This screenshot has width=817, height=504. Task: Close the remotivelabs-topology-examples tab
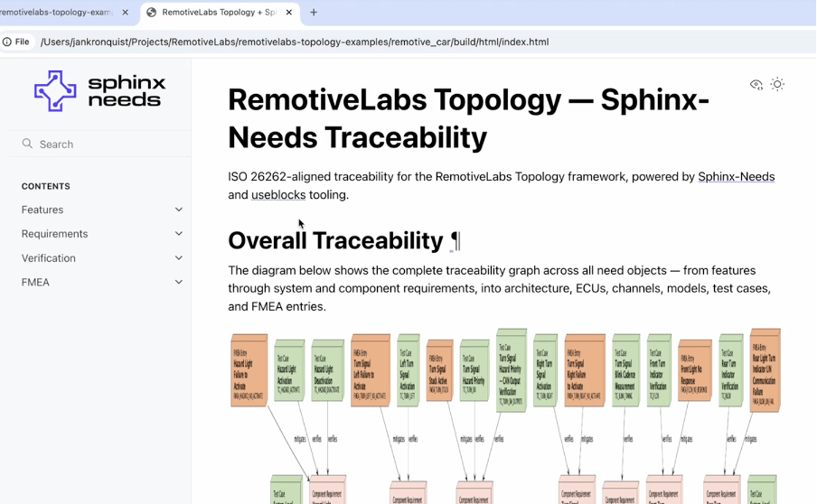tap(125, 13)
